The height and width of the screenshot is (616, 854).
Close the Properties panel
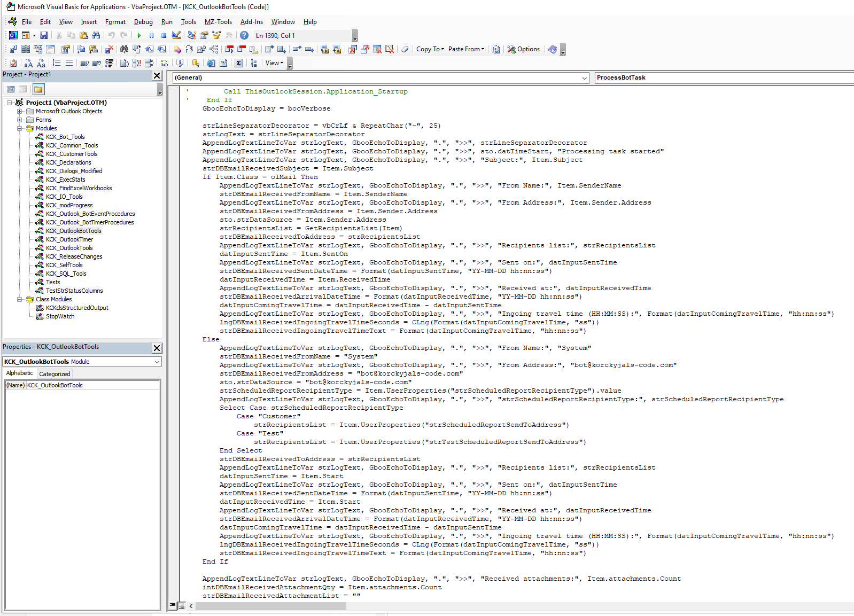click(157, 348)
